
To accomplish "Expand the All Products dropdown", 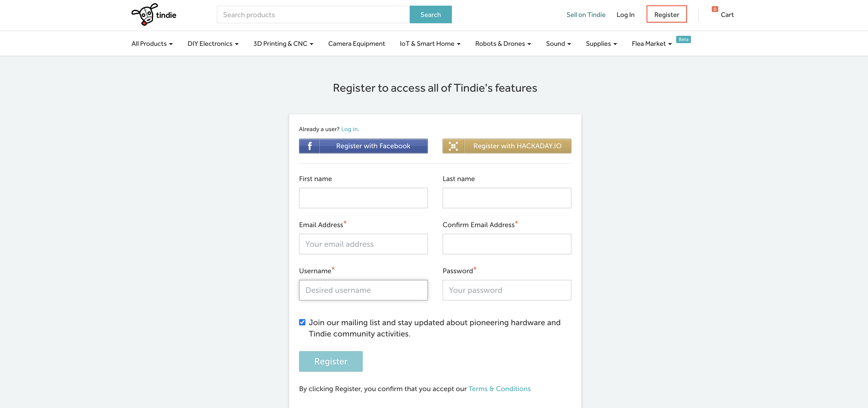I will click(152, 44).
